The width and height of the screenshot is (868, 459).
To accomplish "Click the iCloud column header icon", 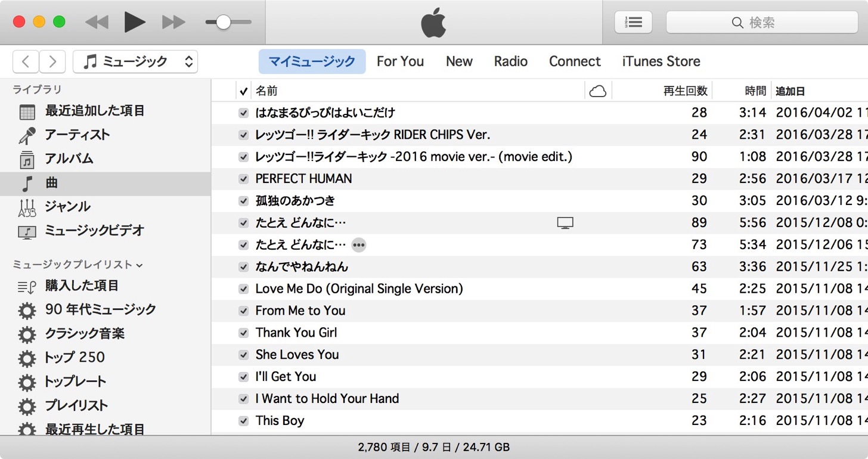I will point(597,91).
